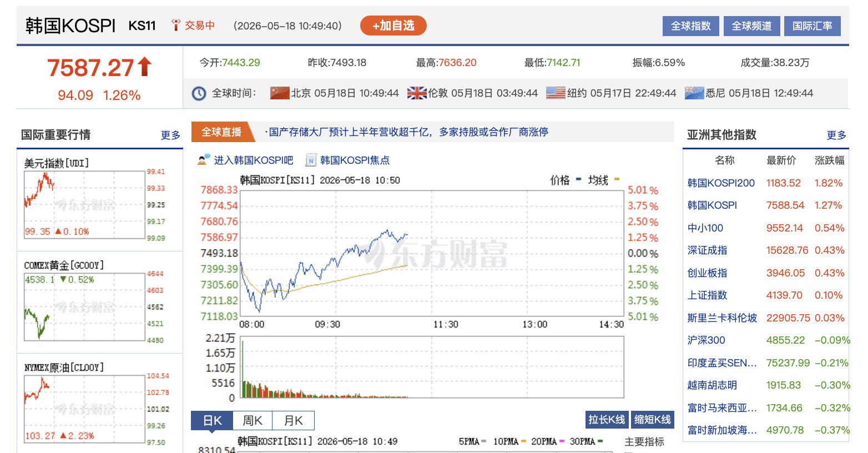This screenshot has width=868, height=453.
Task: Open the 印度孟买SEN… index link
Action: click(x=722, y=363)
